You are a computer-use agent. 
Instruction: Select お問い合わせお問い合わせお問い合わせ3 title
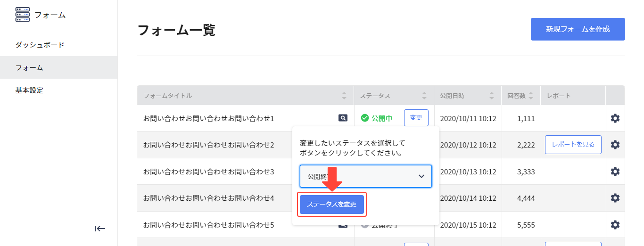(209, 172)
